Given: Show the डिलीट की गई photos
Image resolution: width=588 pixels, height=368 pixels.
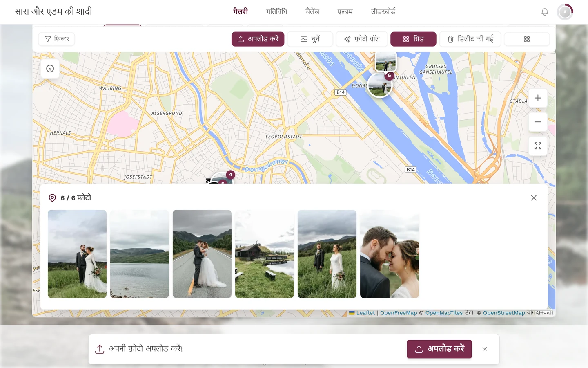Looking at the screenshot, I should click(470, 39).
